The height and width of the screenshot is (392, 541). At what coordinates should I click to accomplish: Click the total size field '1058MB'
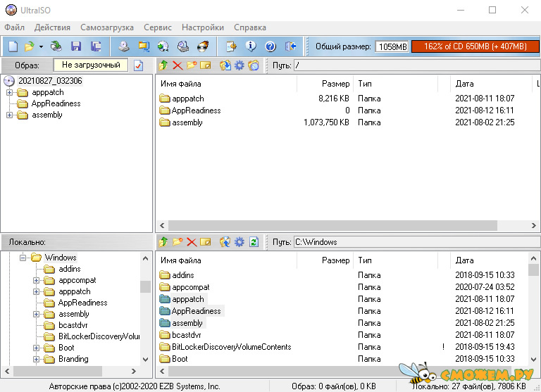pos(392,46)
